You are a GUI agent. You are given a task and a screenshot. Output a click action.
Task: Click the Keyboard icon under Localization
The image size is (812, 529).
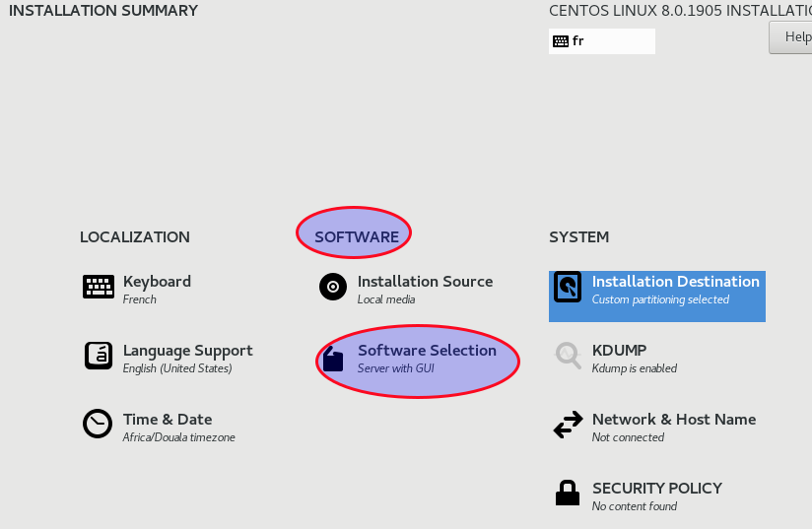(99, 287)
